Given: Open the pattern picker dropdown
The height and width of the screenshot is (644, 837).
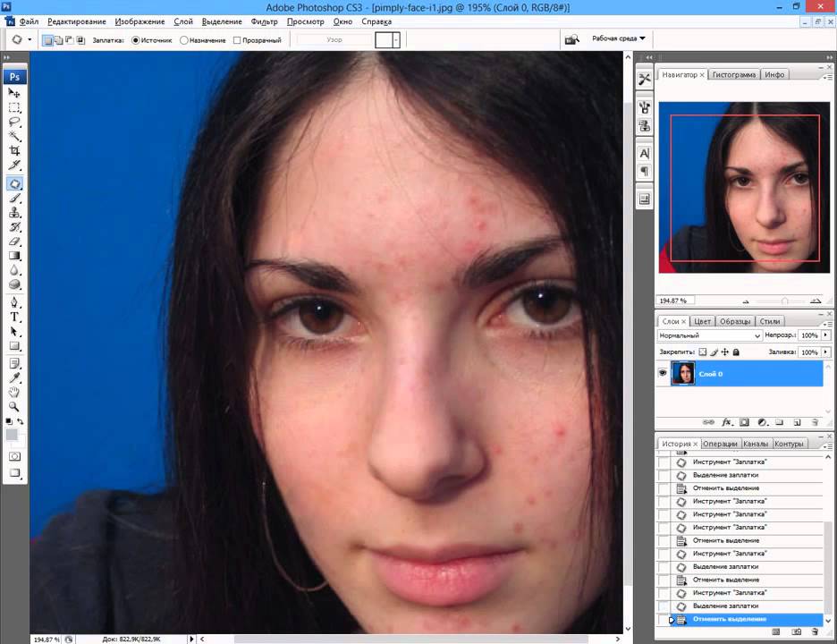Looking at the screenshot, I should (396, 40).
